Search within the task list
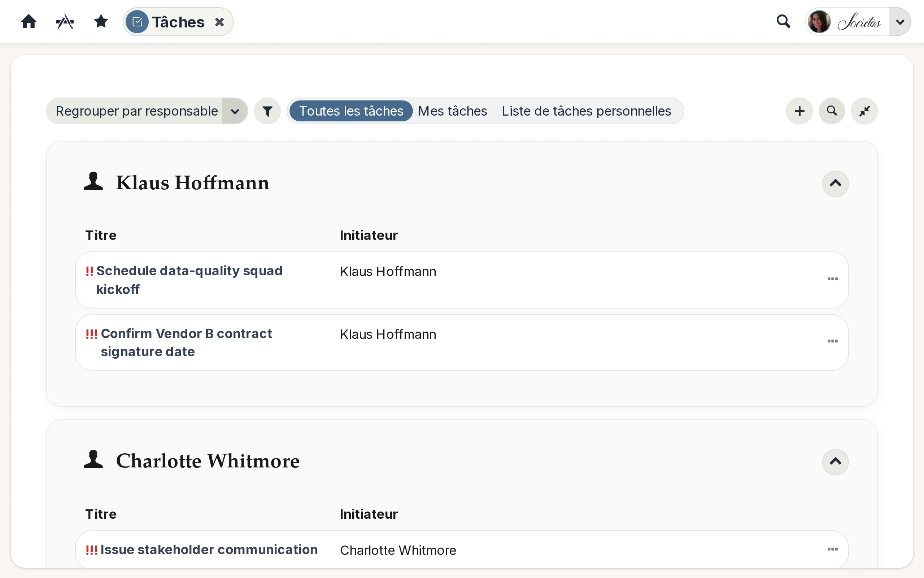The image size is (924, 578). (x=832, y=111)
